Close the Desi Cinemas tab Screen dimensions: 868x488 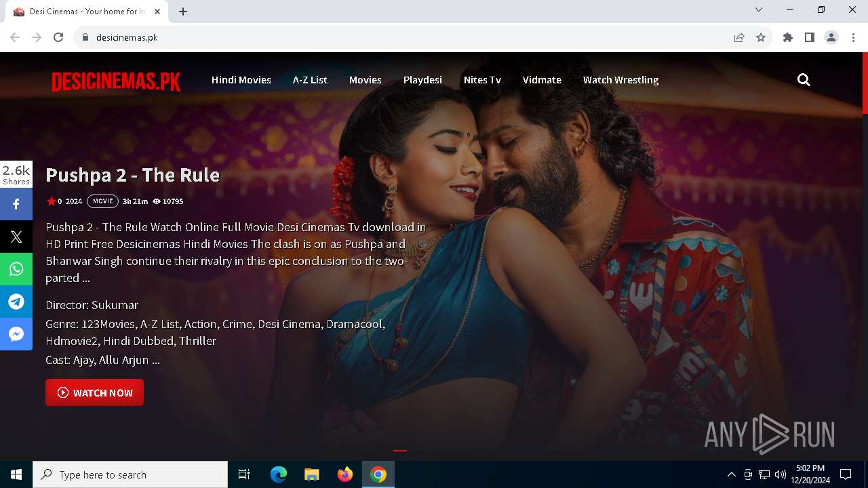coord(157,12)
